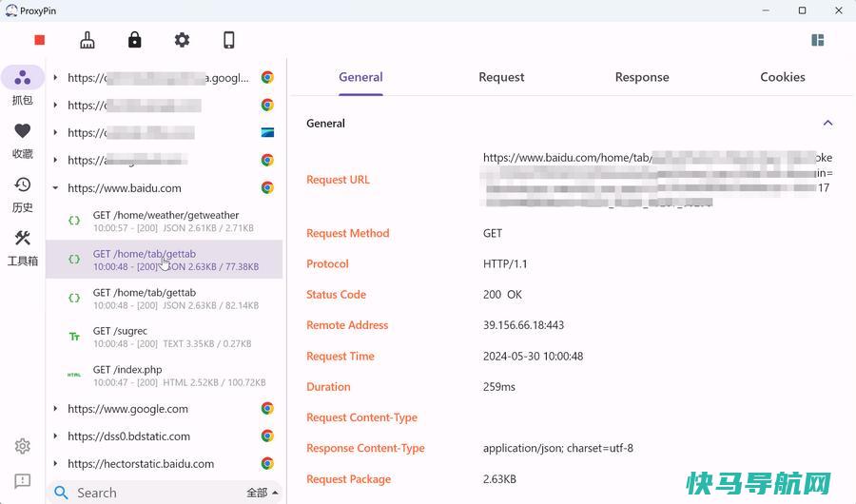Select the 抓包 capture sidebar item
The width and height of the screenshot is (856, 504).
(x=23, y=86)
